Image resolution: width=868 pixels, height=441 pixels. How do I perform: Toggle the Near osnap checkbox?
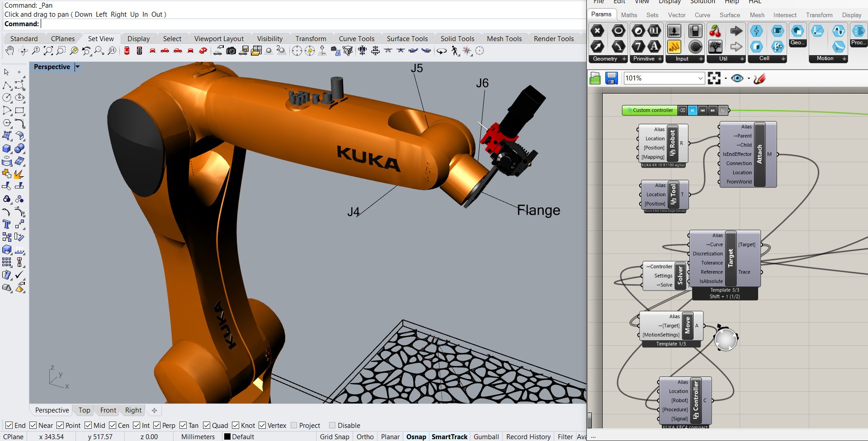(33, 425)
